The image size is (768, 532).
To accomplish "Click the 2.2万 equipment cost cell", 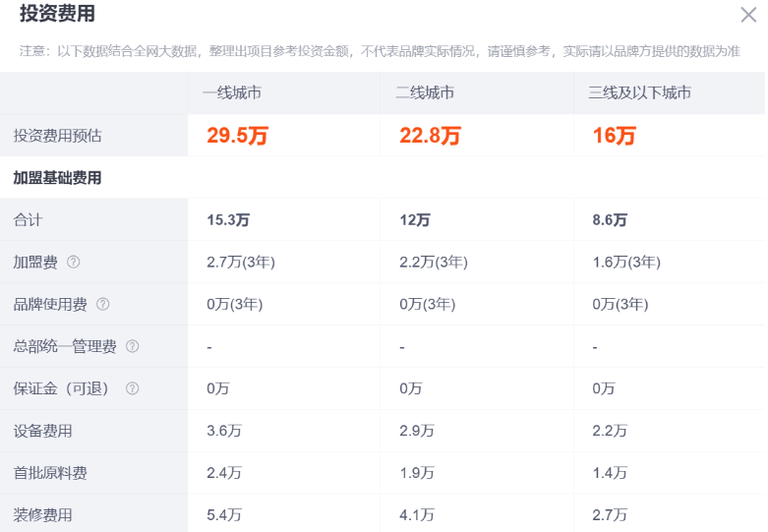I will tap(610, 431).
